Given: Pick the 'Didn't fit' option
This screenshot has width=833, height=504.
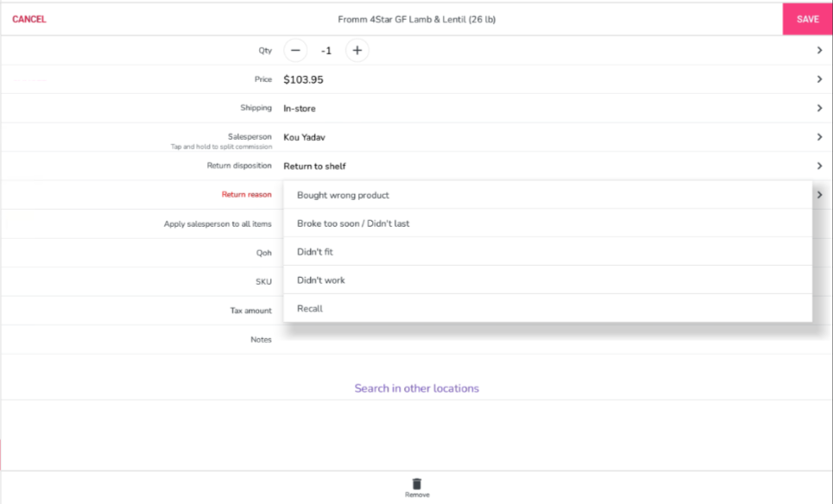Looking at the screenshot, I should pos(548,251).
